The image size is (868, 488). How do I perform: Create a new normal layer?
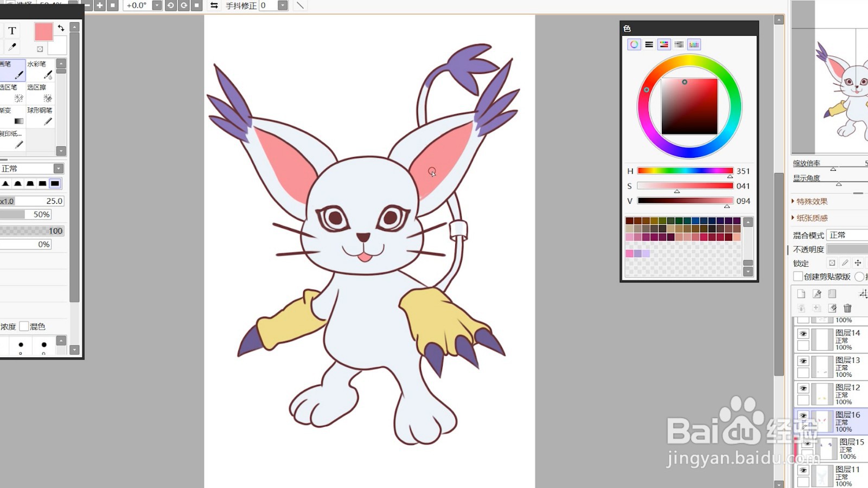click(801, 294)
